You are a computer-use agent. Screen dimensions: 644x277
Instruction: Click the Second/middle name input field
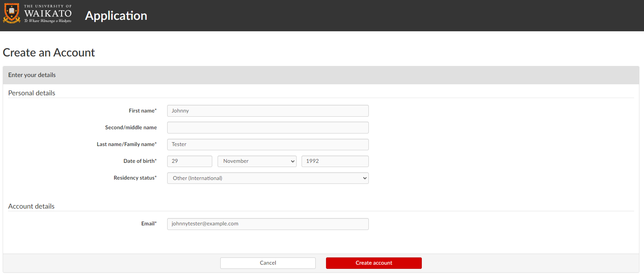[268, 127]
